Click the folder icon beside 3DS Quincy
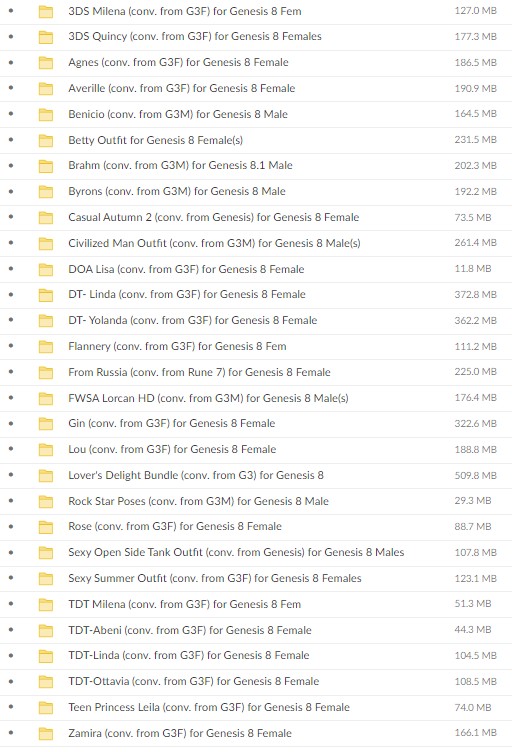Screen dimensions: 512x752 point(46,37)
